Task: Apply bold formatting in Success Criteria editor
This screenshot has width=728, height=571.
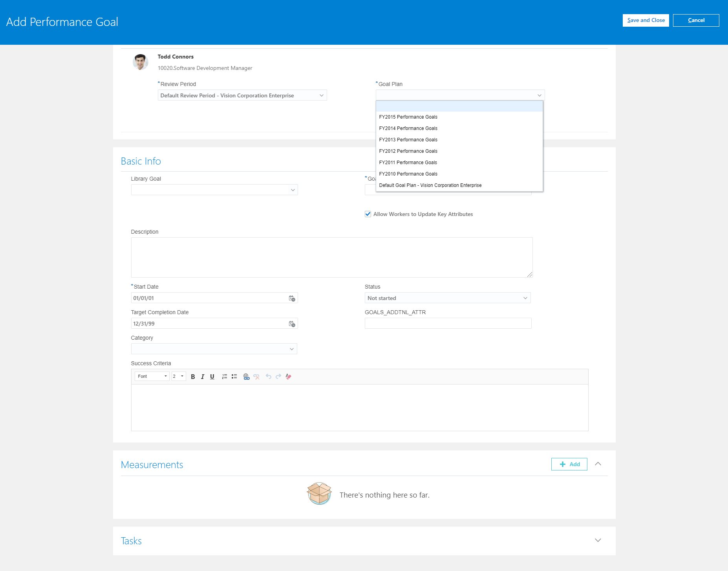Action: point(193,376)
